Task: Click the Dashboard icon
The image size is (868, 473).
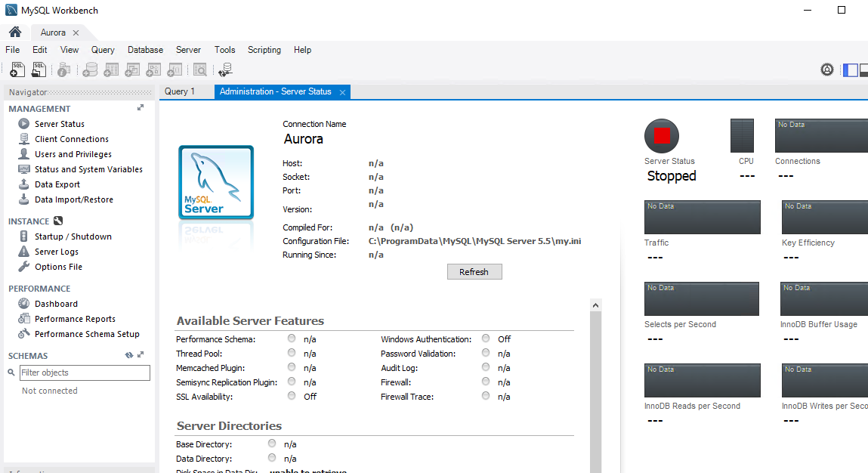Action: tap(24, 304)
